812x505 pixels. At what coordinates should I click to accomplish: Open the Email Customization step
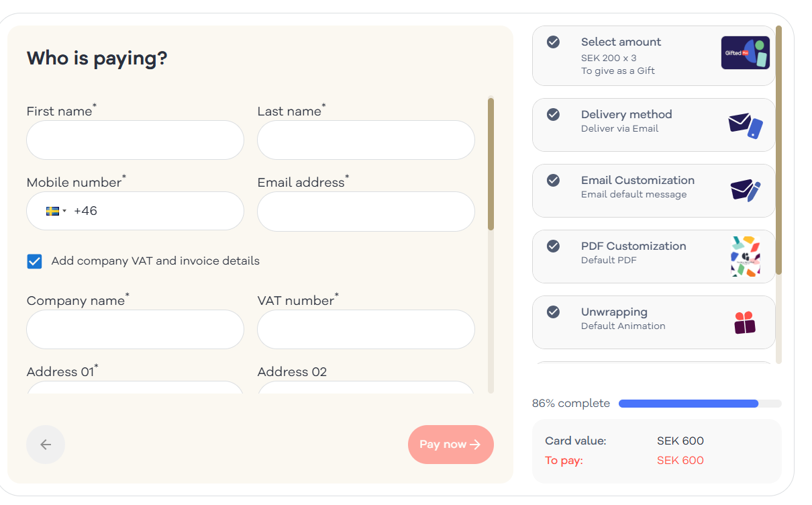click(x=654, y=191)
